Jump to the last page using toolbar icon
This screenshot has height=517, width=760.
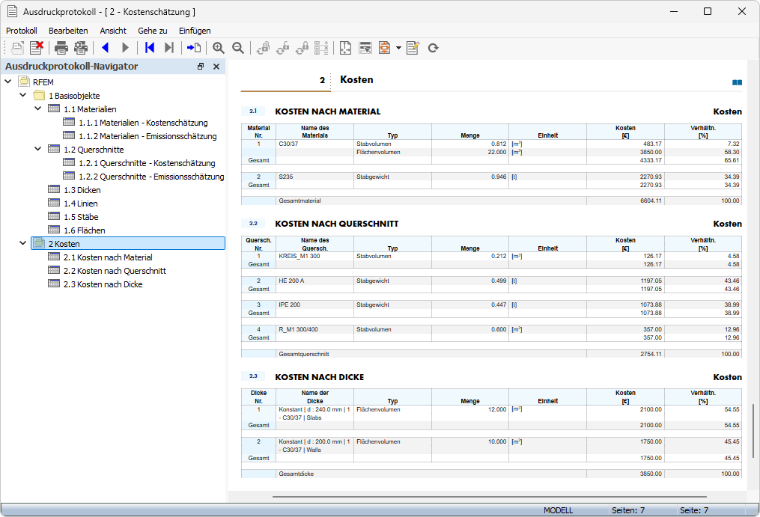tap(169, 47)
